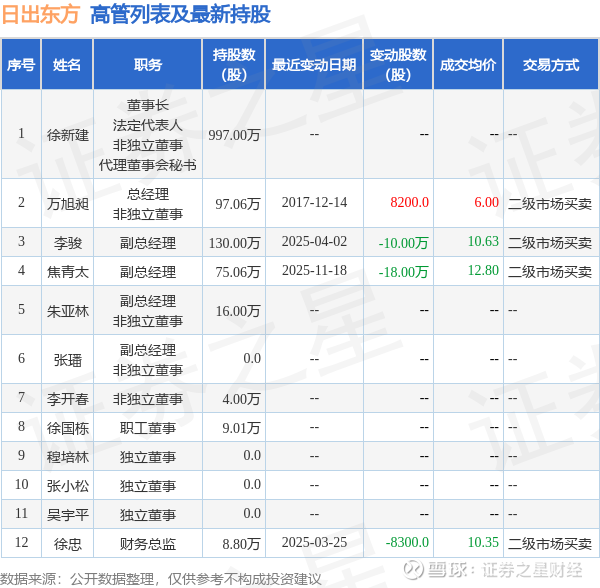Click 副总经理 in 李骏's row
This screenshot has width=600, height=588.
(x=148, y=243)
